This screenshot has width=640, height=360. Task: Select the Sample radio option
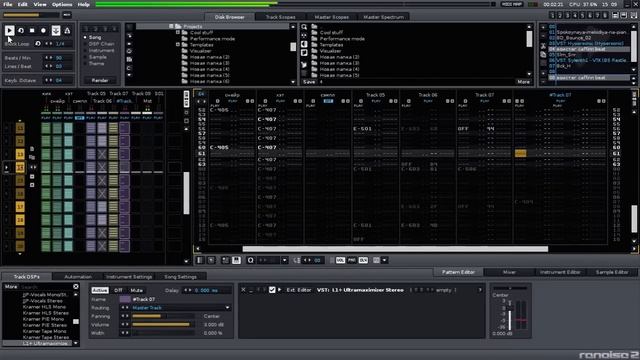coord(95,57)
